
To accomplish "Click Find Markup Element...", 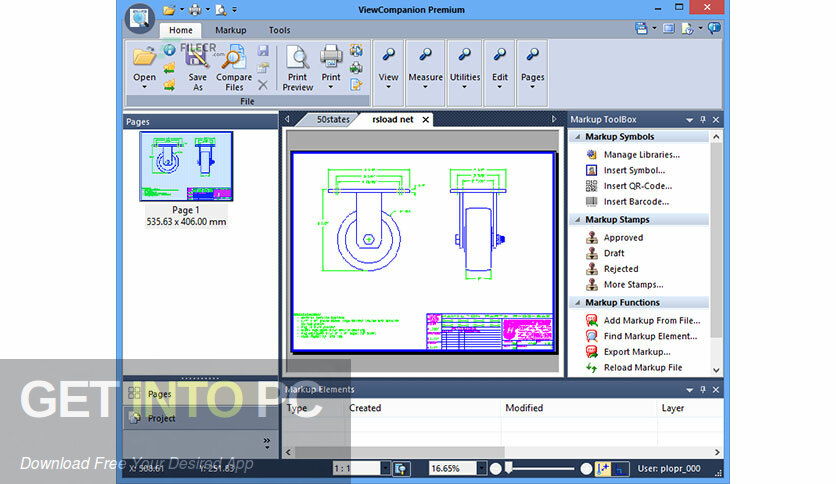I will coord(641,336).
